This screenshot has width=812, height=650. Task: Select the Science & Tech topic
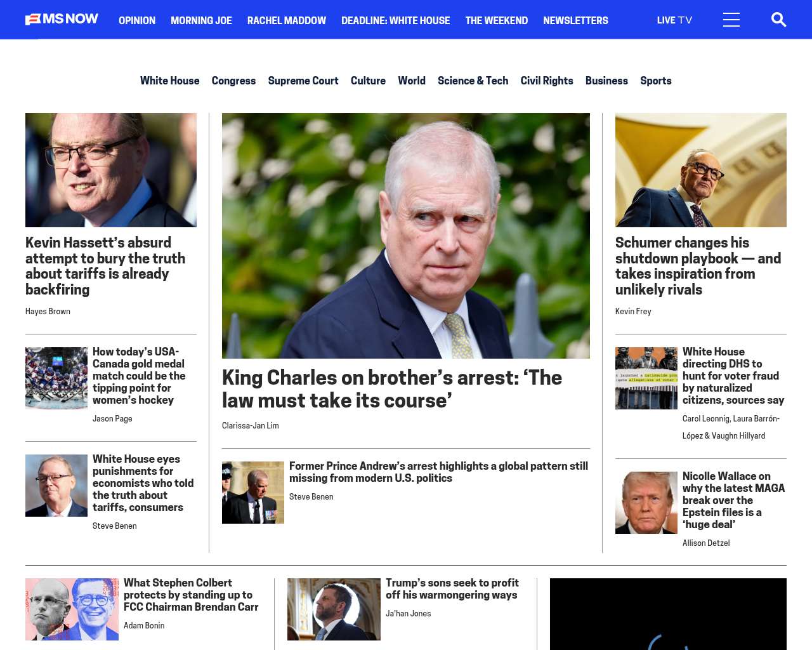click(x=473, y=81)
